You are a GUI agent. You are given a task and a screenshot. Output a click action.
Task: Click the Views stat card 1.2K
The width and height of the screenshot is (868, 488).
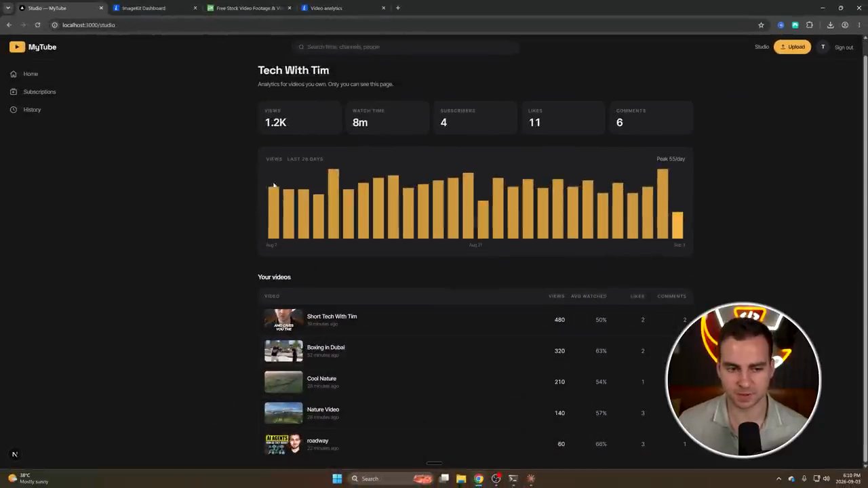point(298,117)
